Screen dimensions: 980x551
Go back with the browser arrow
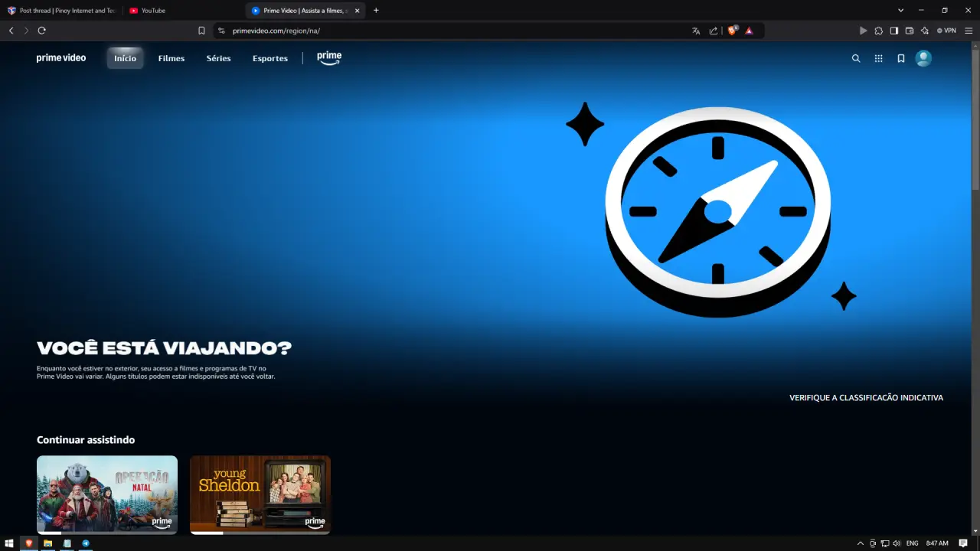(11, 31)
